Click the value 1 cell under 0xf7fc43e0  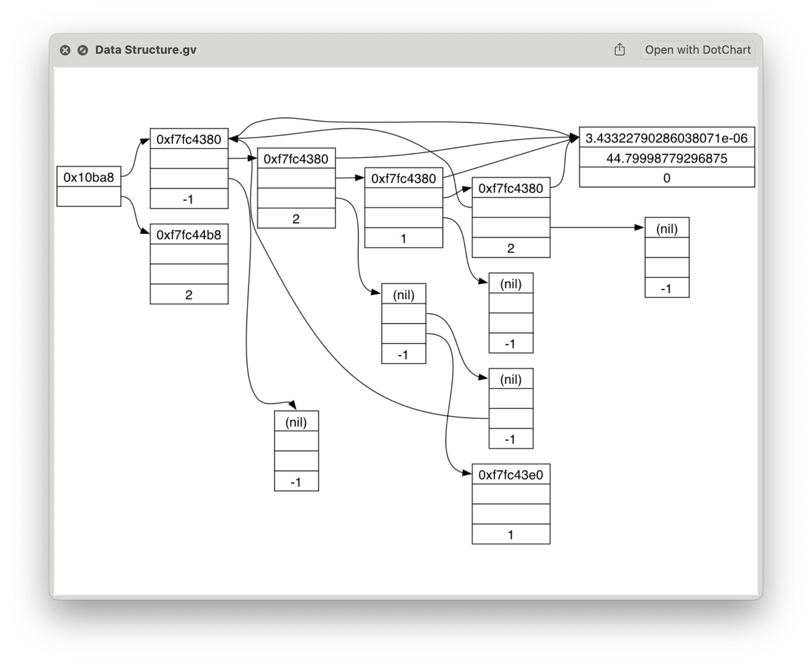(x=511, y=534)
